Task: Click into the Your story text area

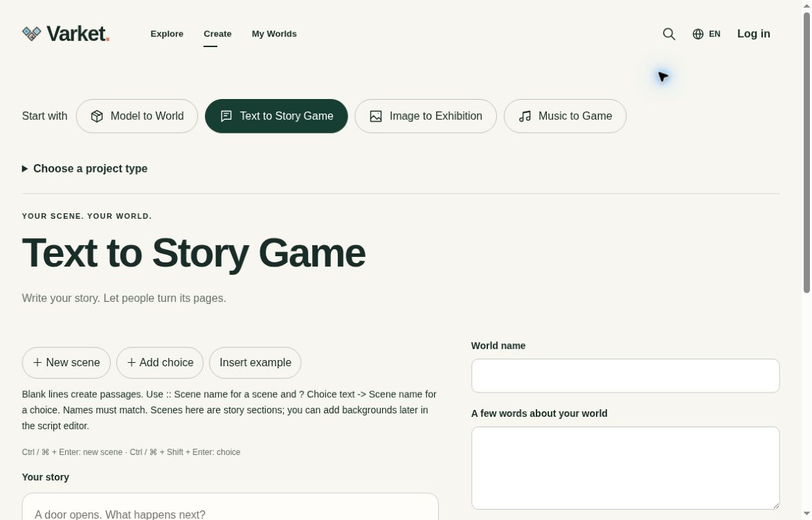Action: [231, 507]
